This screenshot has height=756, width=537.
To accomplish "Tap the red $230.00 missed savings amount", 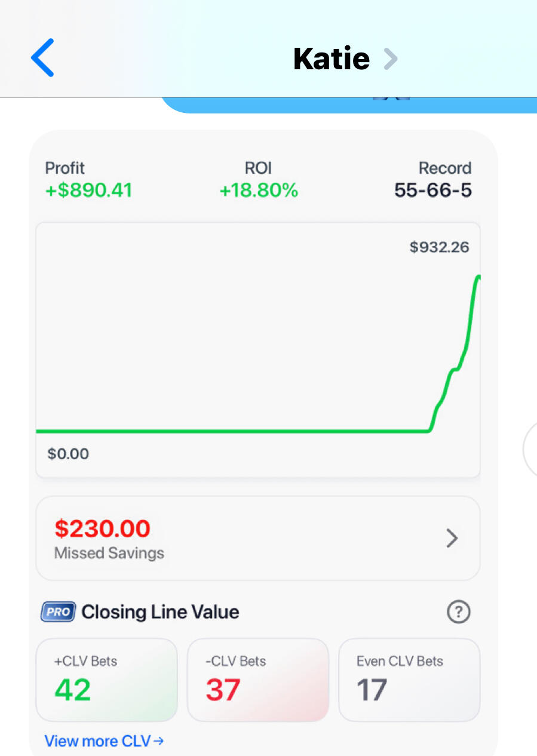I will click(102, 528).
